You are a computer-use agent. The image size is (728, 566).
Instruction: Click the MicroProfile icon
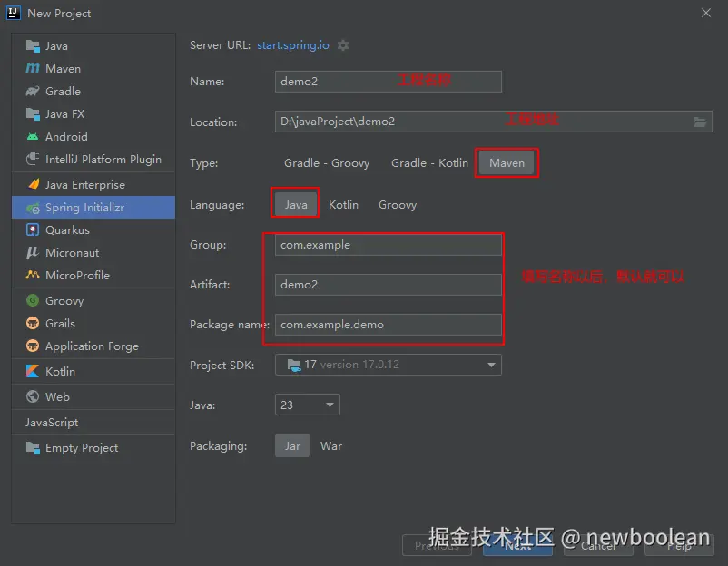click(33, 275)
